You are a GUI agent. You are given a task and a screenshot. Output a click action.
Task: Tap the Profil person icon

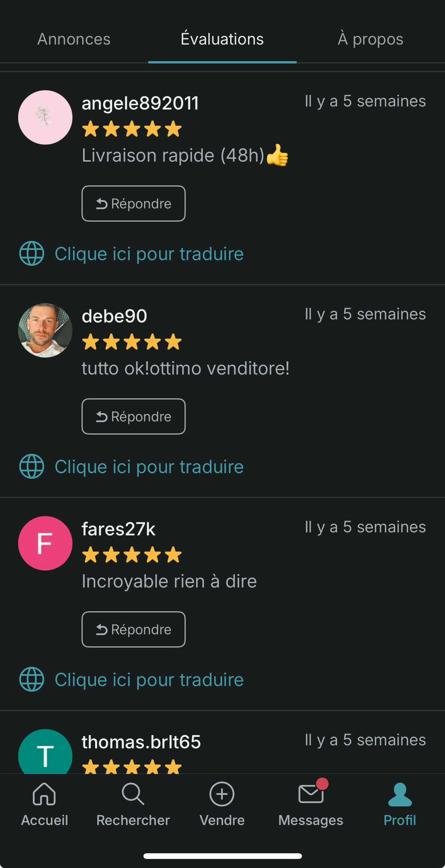tap(400, 794)
